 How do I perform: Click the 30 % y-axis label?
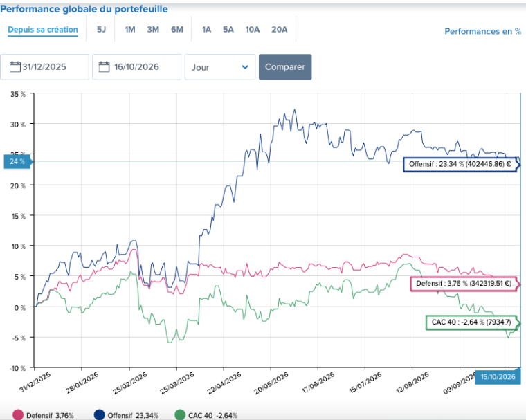[x=18, y=125]
